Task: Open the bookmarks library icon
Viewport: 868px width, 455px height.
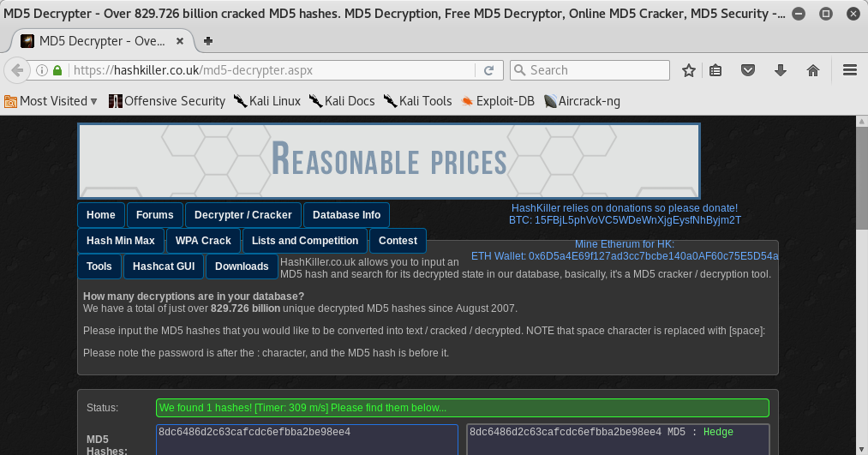Action: 716,70
